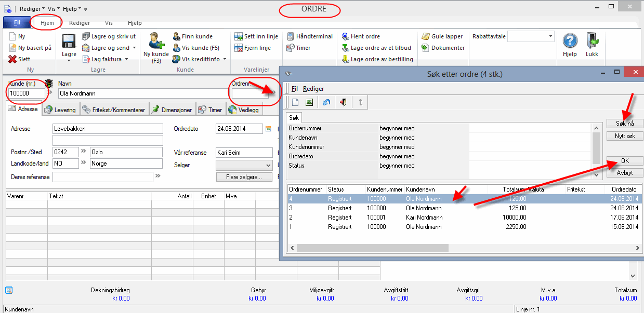Expand the Lag faktura dropdown arrow

126,59
